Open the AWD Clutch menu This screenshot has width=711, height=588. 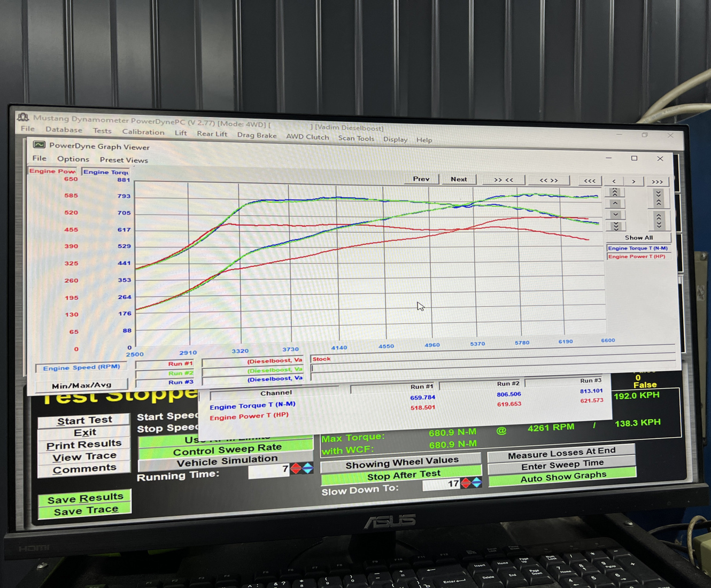tap(307, 137)
